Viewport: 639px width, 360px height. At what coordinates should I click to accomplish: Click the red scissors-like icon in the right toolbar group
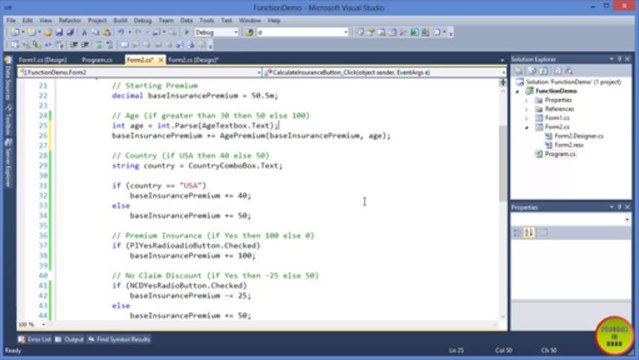(403, 32)
